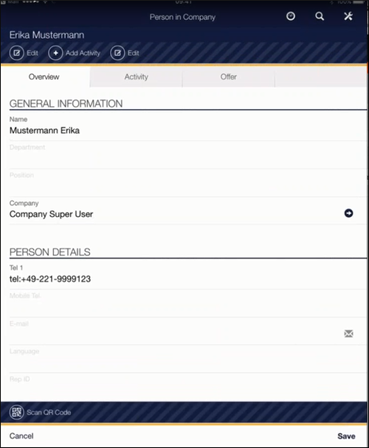Click the second Edit icon after Add Activity

click(118, 53)
